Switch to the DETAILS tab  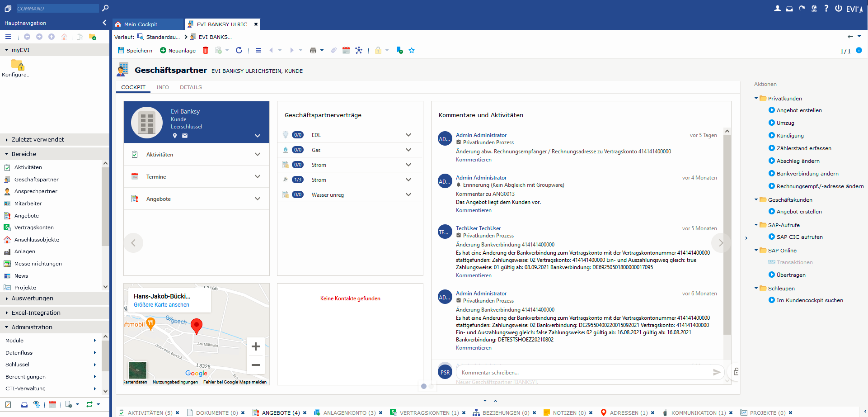[191, 87]
